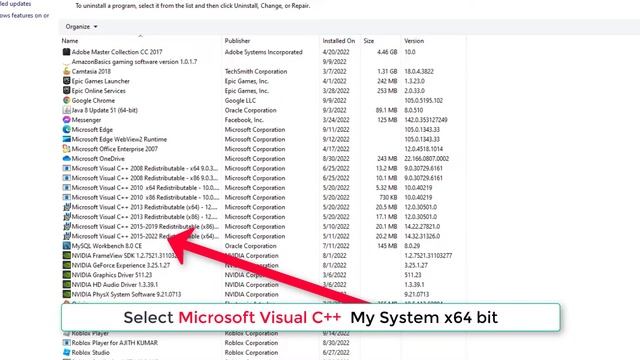Click the 4.46 GB size value

point(387,52)
